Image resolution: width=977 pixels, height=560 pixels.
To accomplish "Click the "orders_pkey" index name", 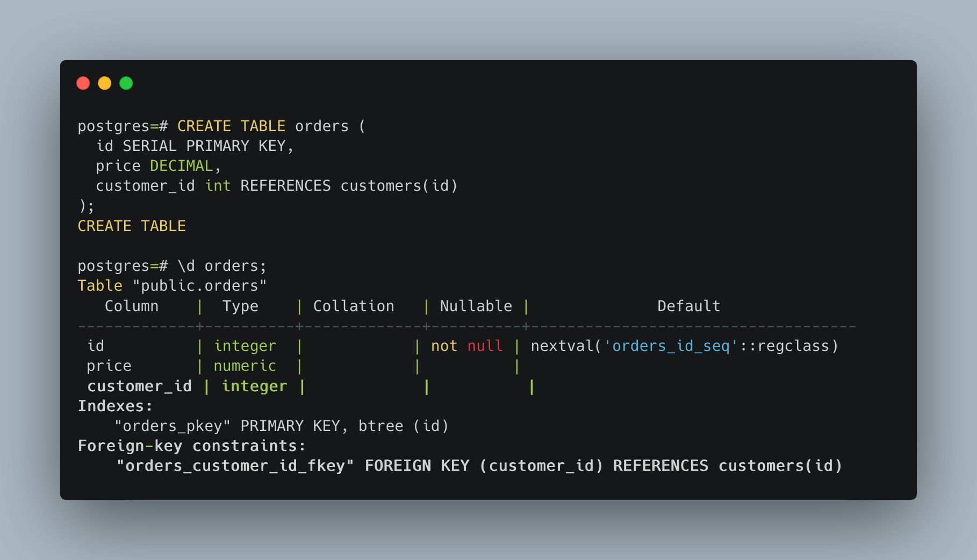I will (x=173, y=426).
